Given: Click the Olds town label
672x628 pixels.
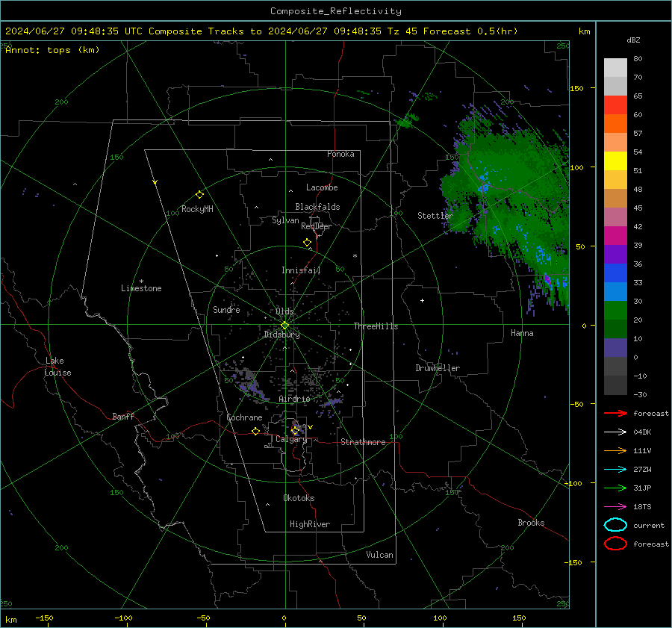Looking at the screenshot, I should 284,311.
